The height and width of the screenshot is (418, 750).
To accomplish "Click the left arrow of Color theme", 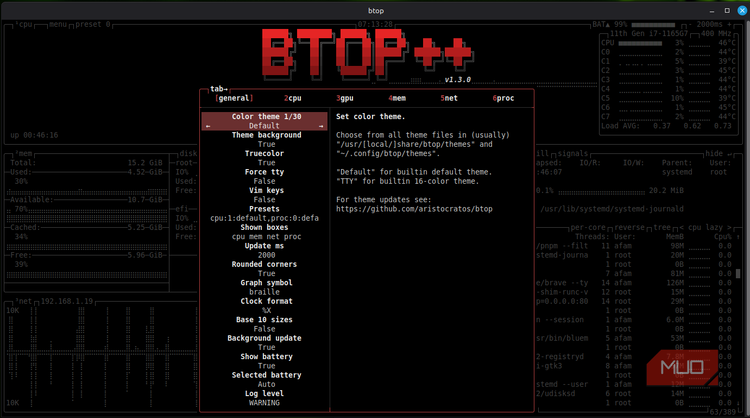I will [208, 126].
